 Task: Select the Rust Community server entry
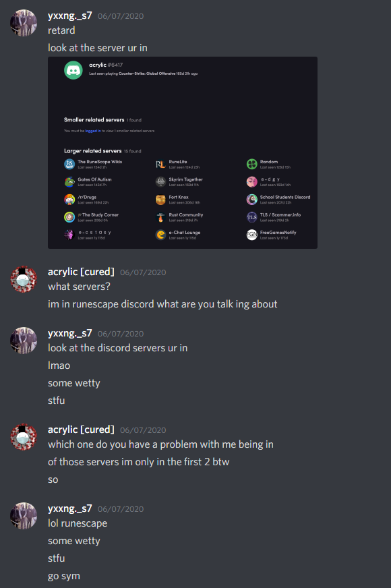[x=179, y=217]
